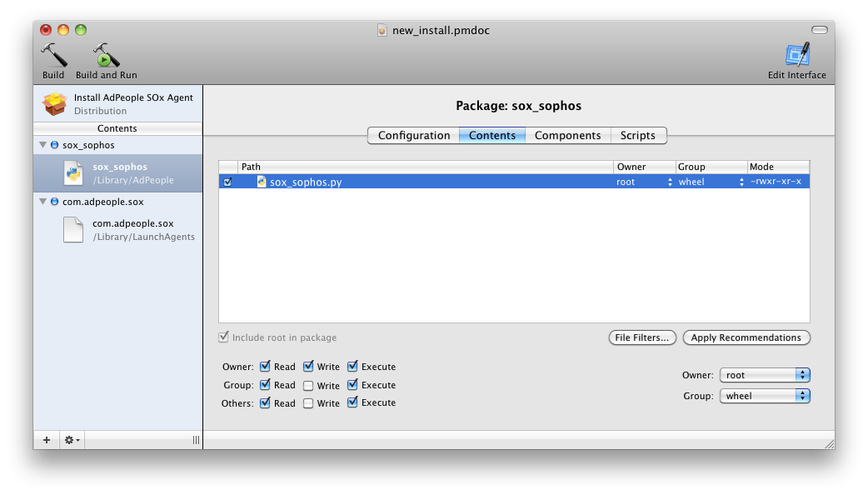Click the red close window button
Image resolution: width=868 pixels, height=495 pixels.
pos(45,30)
